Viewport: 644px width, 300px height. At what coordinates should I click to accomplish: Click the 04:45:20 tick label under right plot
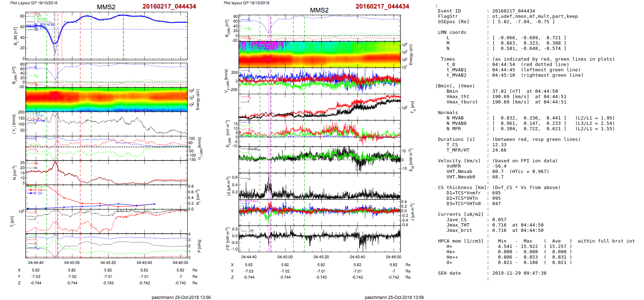click(x=321, y=257)
